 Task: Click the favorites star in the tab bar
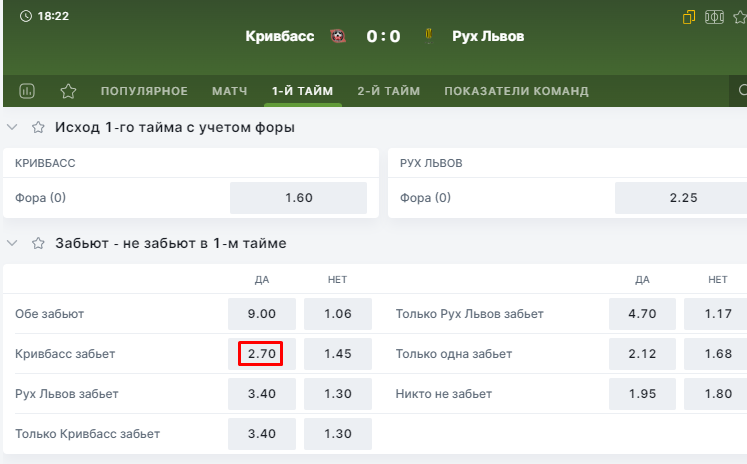pyautogui.click(x=68, y=91)
